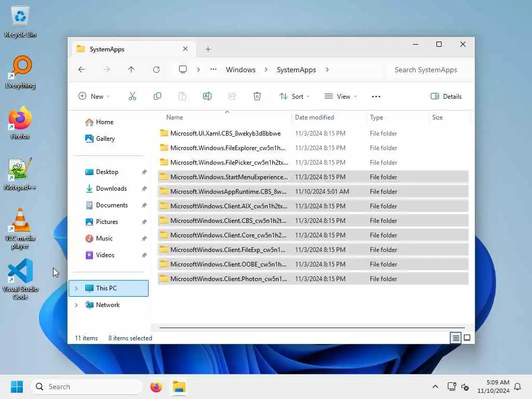Show hidden system tray icons chevron
532x399 pixels.
pyautogui.click(x=435, y=387)
